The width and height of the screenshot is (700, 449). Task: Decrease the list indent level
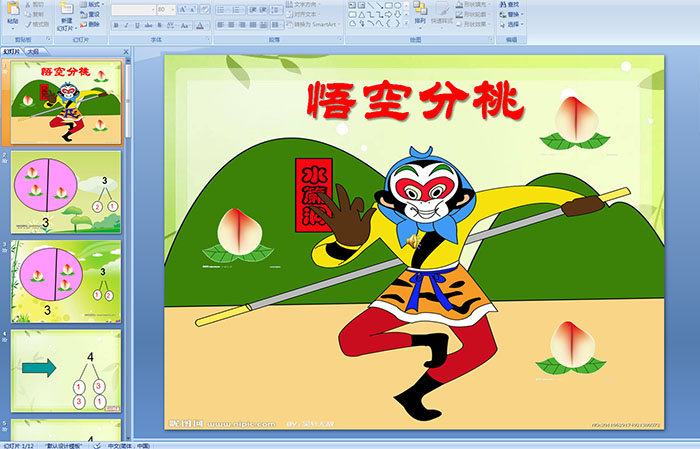253,9
